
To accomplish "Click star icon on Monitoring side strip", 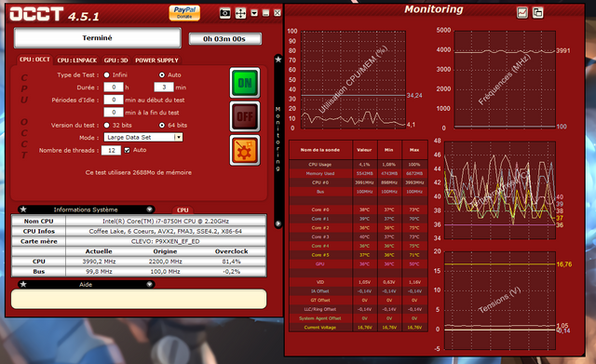I will 278,60.
